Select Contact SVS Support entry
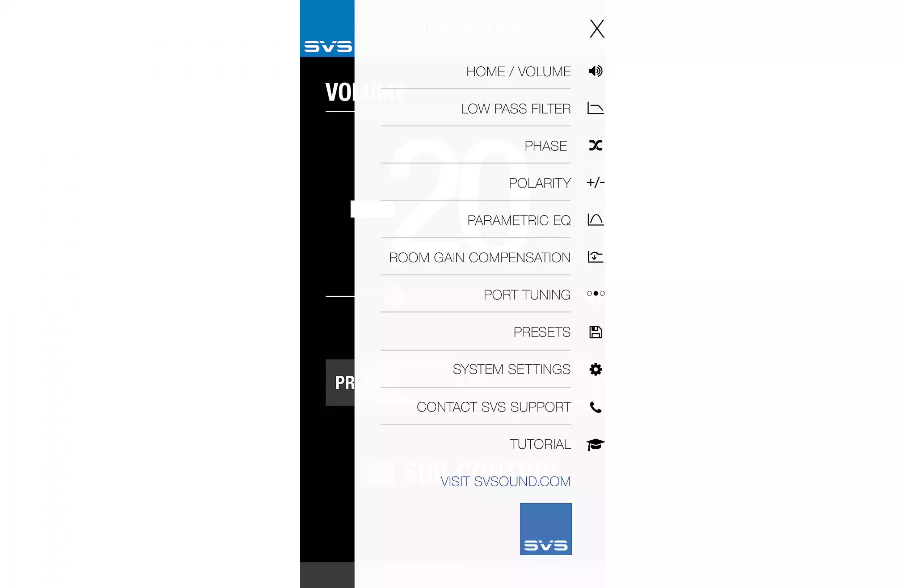 (493, 407)
